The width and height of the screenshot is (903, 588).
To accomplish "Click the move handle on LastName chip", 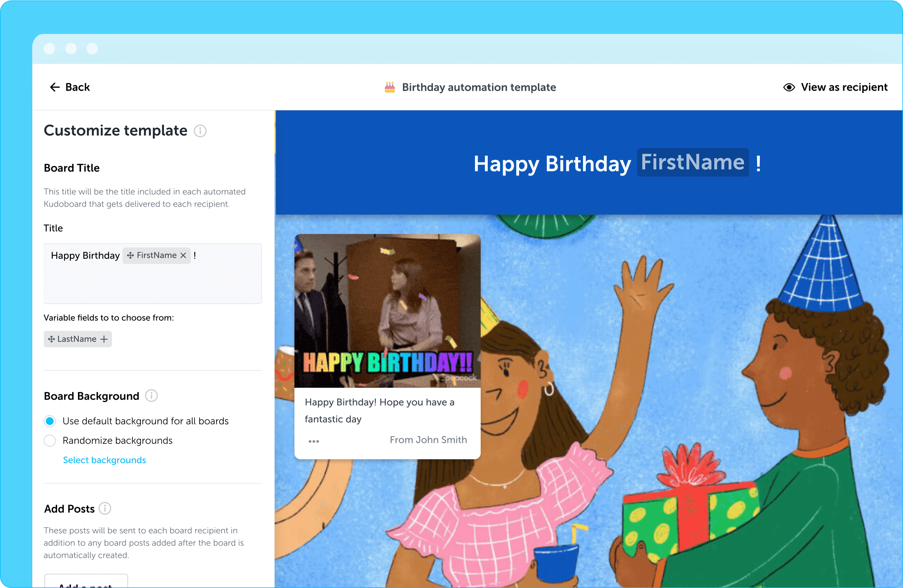I will tap(51, 339).
